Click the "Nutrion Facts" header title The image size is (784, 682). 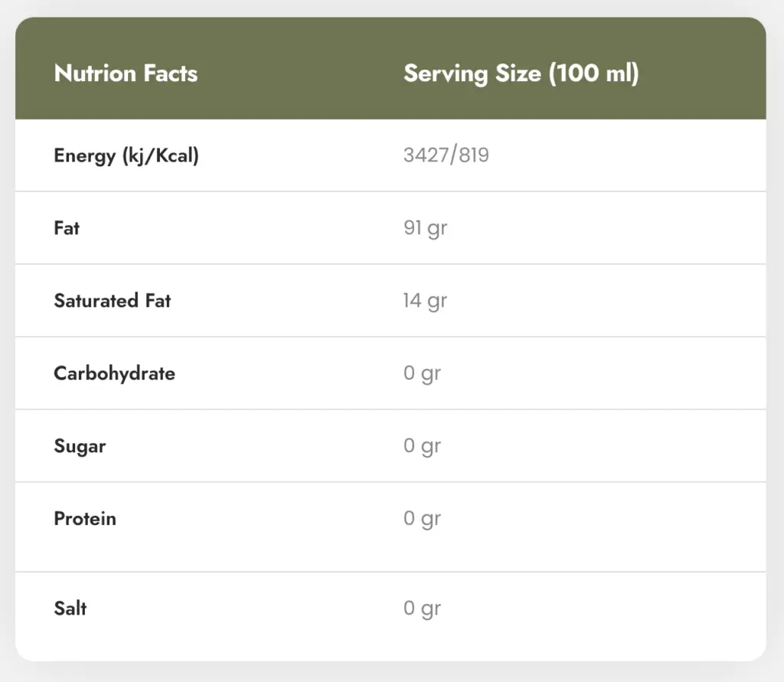(126, 73)
